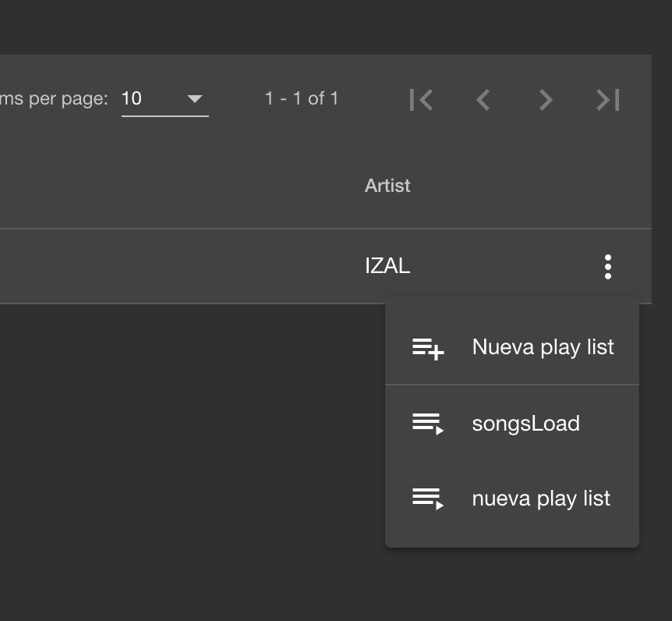Choose the Nueva play list menu entry
This screenshot has height=621, width=672.
[x=543, y=347]
